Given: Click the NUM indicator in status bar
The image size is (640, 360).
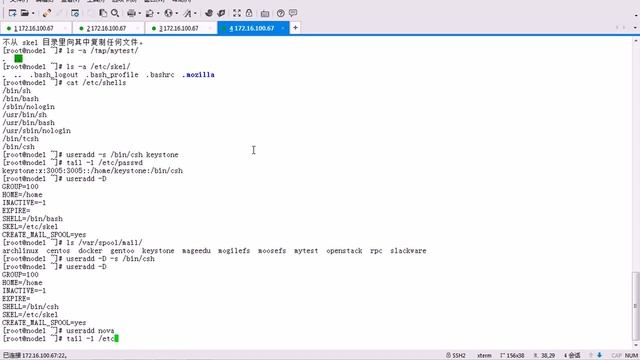Looking at the screenshot, I should [631, 356].
